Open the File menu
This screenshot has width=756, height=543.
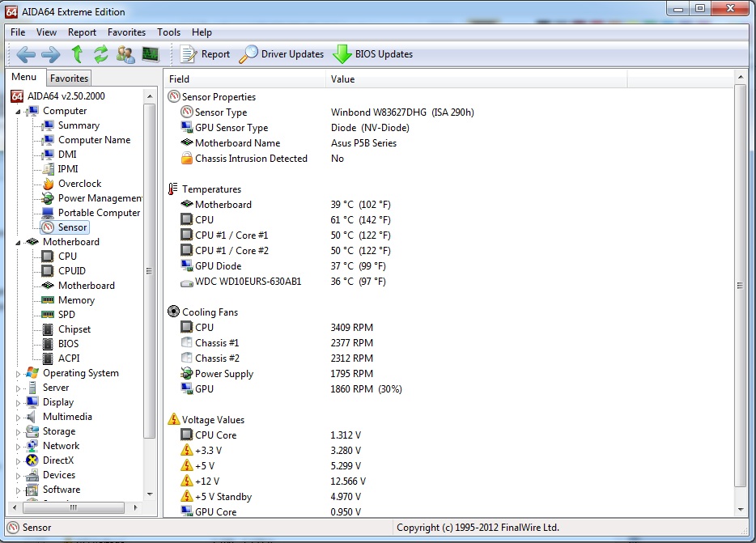(x=18, y=32)
